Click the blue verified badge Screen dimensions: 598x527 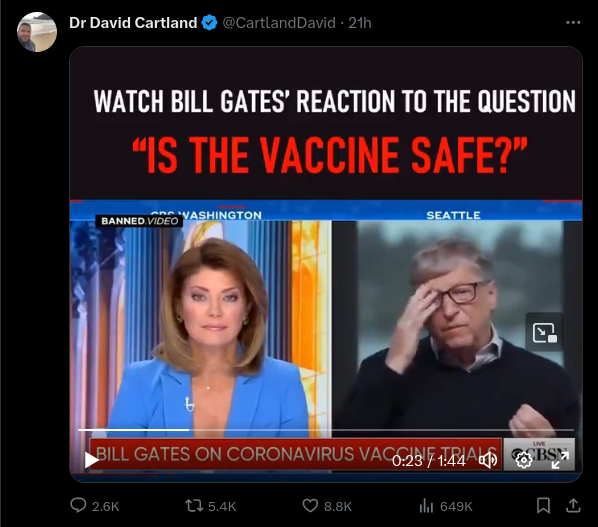tap(209, 23)
